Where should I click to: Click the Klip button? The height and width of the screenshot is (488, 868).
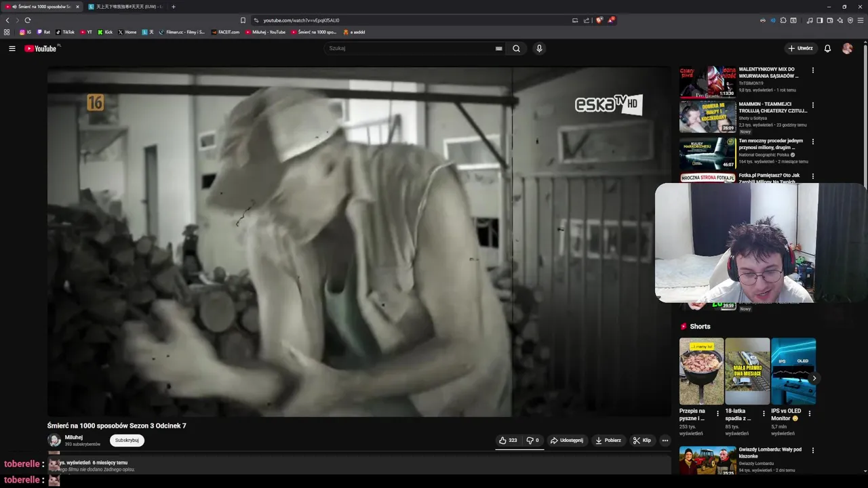click(x=642, y=440)
